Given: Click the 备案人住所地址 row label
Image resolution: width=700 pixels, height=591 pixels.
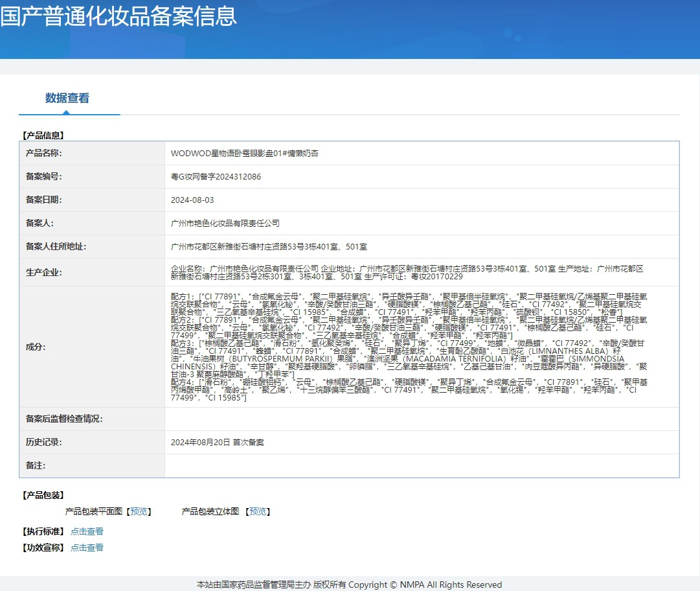Looking at the screenshot, I should (x=56, y=247).
